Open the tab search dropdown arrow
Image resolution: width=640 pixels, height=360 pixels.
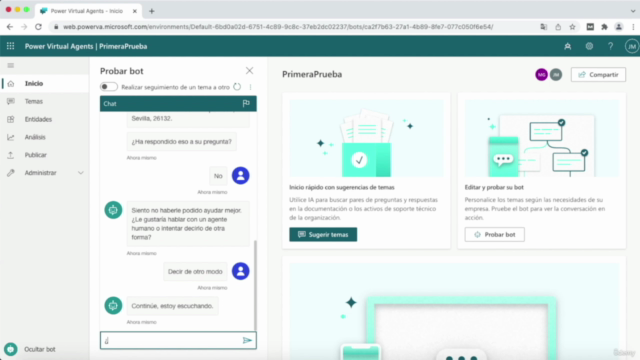click(633, 11)
